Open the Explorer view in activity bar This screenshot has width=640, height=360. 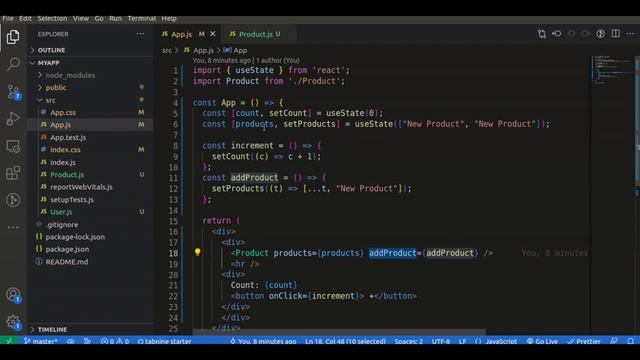tap(13, 37)
